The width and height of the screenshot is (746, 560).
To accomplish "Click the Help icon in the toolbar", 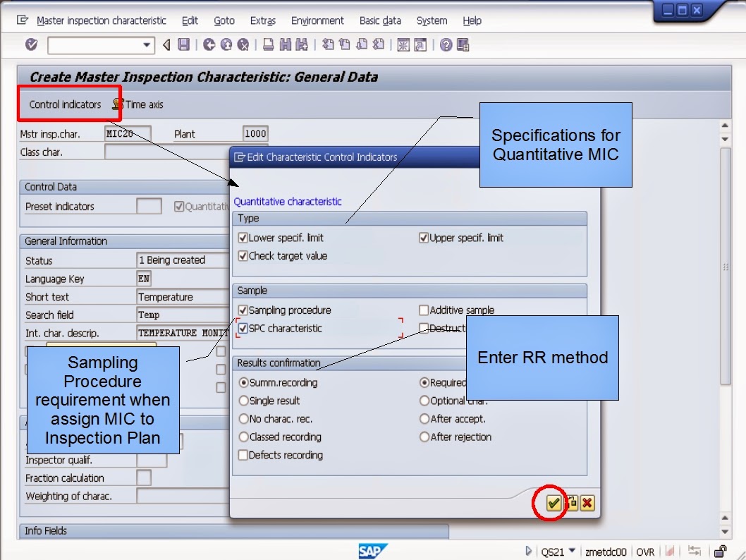I will [446, 45].
